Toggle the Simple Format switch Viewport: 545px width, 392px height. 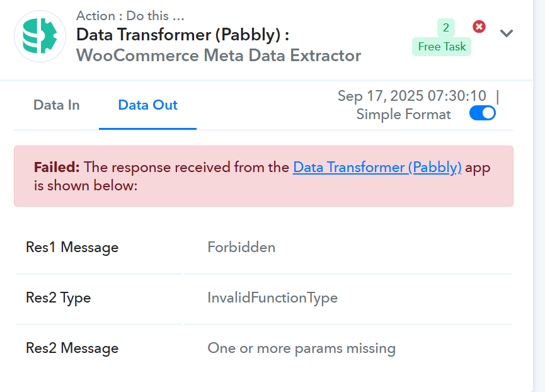coord(482,113)
